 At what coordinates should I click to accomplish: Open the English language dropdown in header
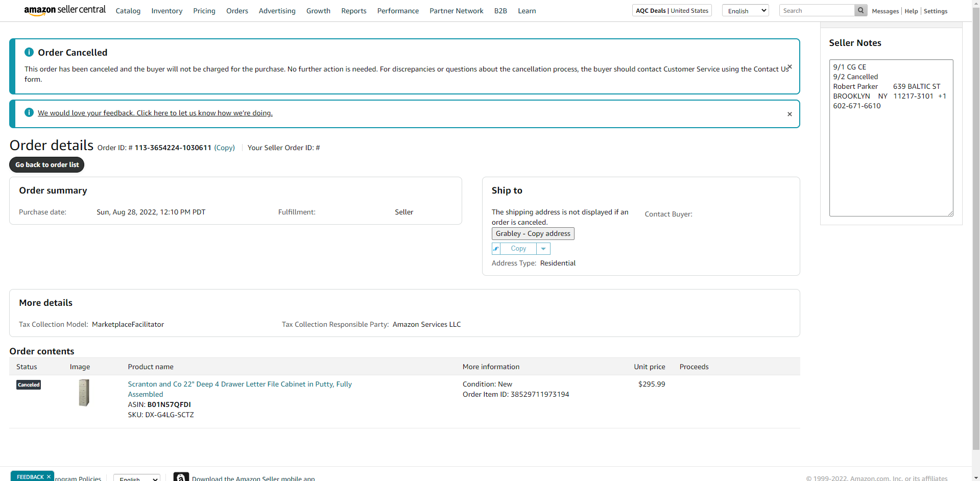[745, 11]
